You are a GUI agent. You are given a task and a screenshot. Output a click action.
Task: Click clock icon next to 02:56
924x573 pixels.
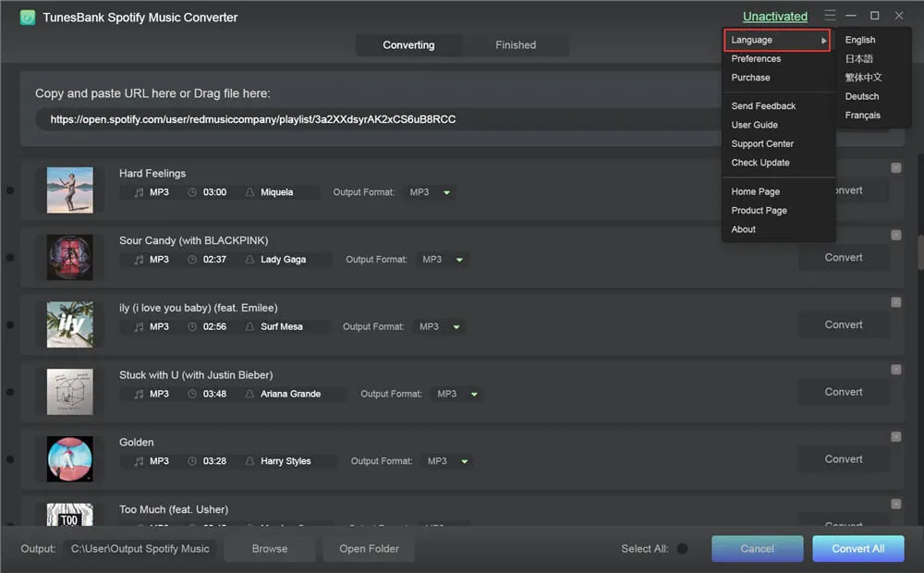(192, 326)
